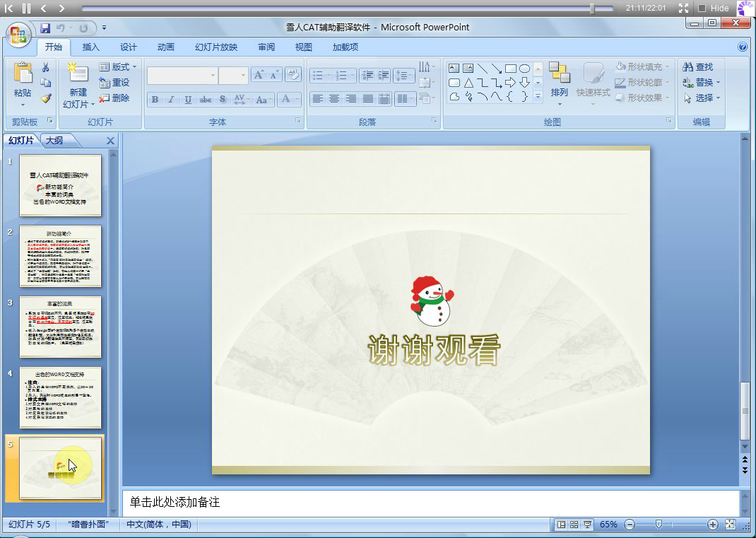Select the Isosceles Triangle shape

468,83
